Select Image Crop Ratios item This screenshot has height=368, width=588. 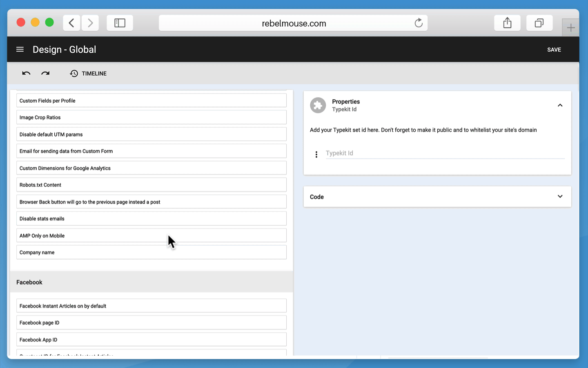click(x=151, y=117)
